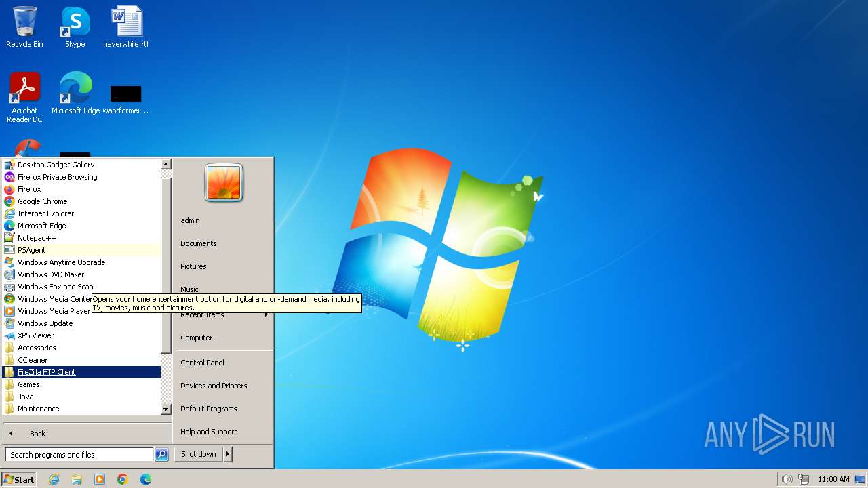Open Internet Explorer from the taskbar

(54, 479)
